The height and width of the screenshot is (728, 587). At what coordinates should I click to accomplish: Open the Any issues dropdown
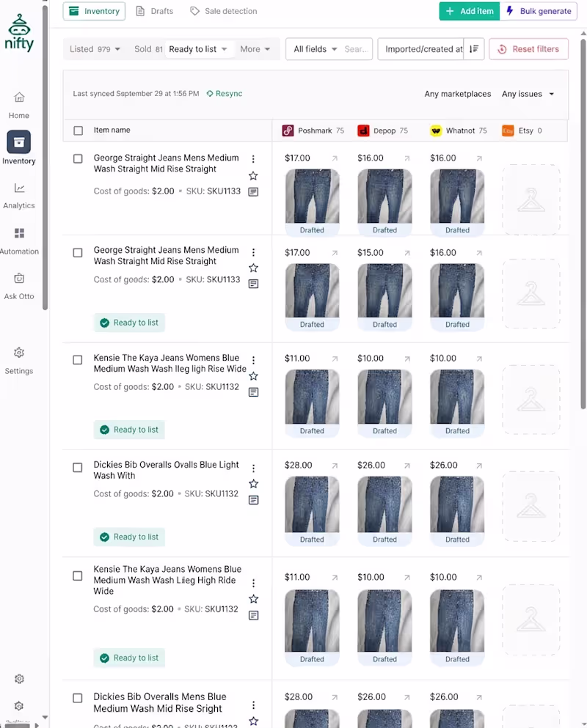pyautogui.click(x=528, y=94)
